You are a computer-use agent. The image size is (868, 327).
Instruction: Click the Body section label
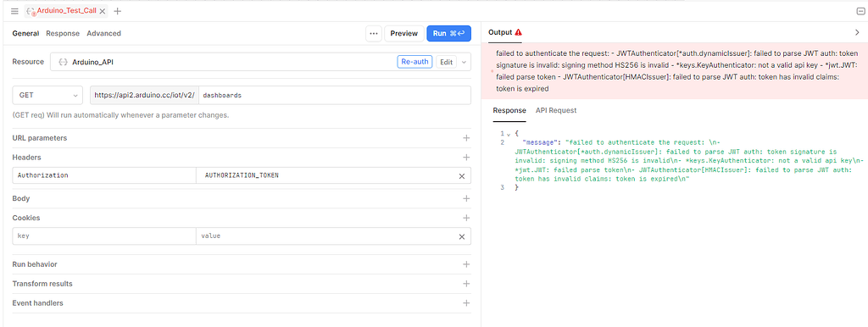click(21, 198)
